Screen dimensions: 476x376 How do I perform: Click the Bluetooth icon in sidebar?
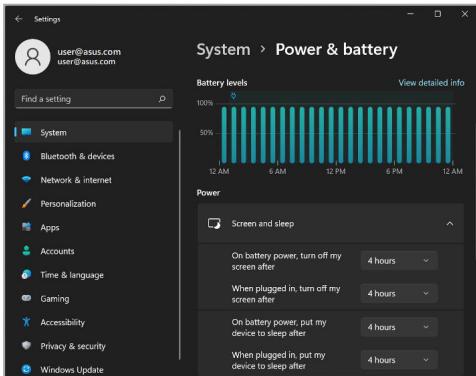[x=27, y=156]
